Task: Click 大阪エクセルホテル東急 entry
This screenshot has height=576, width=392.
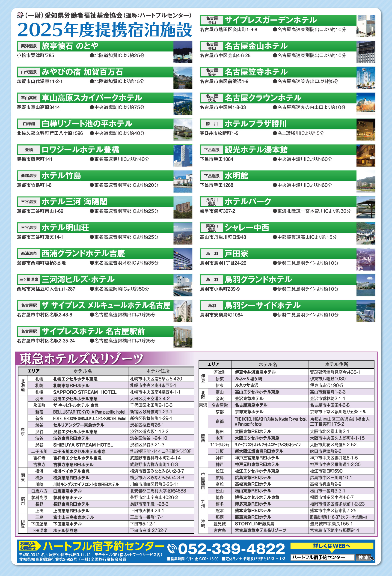Action: (257, 438)
